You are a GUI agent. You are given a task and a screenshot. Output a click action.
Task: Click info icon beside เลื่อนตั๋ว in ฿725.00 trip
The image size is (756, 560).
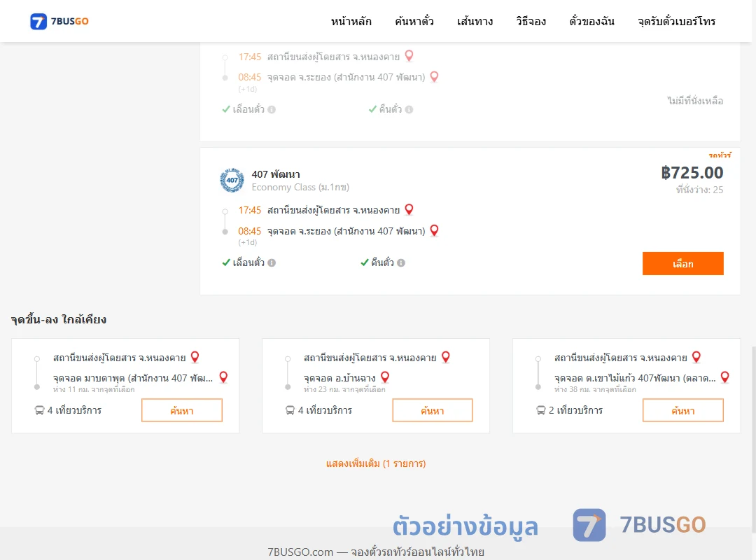coord(272,263)
